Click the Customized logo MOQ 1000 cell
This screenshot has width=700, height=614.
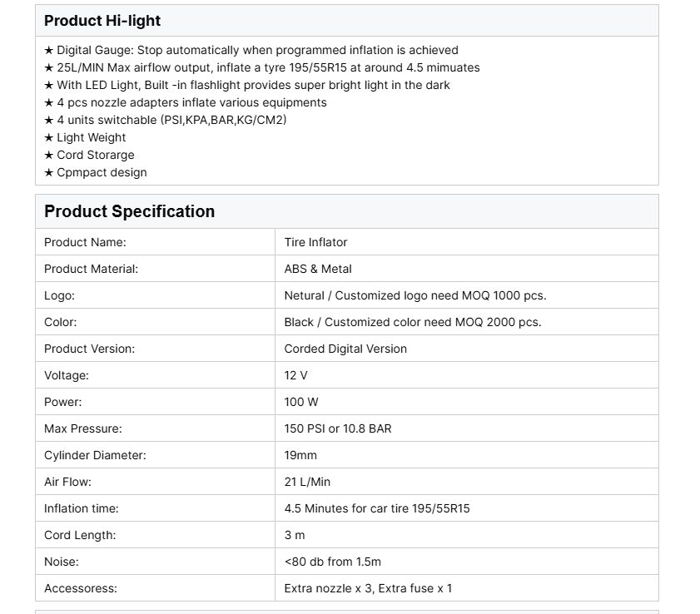click(415, 295)
